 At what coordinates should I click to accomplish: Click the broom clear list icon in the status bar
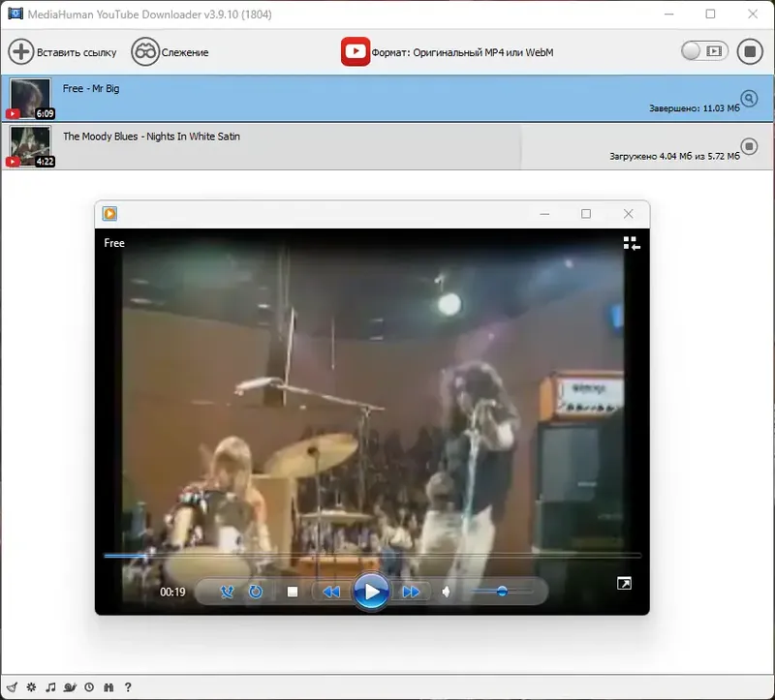[x=12, y=687]
